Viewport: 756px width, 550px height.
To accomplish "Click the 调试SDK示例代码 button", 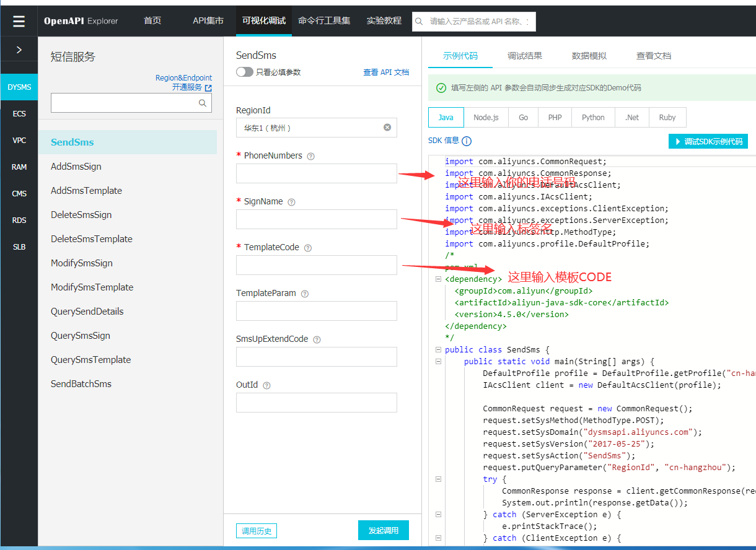I will coord(708,141).
